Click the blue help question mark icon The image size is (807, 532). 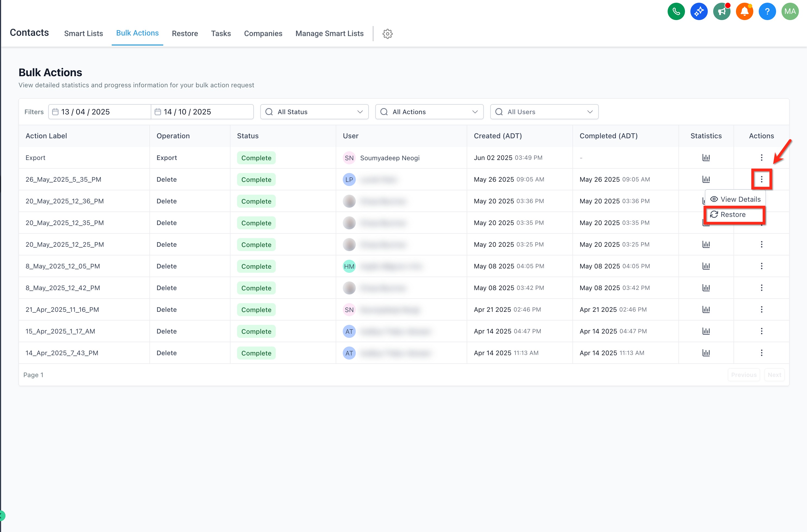[x=767, y=12]
